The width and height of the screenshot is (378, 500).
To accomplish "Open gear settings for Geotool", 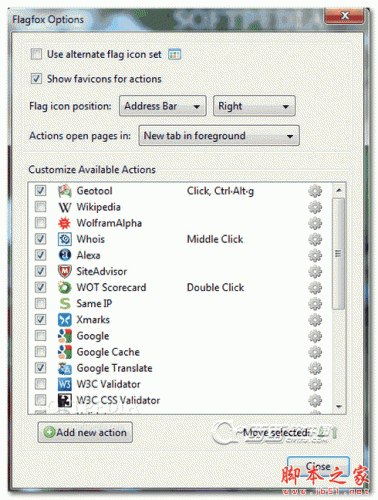I will click(315, 191).
